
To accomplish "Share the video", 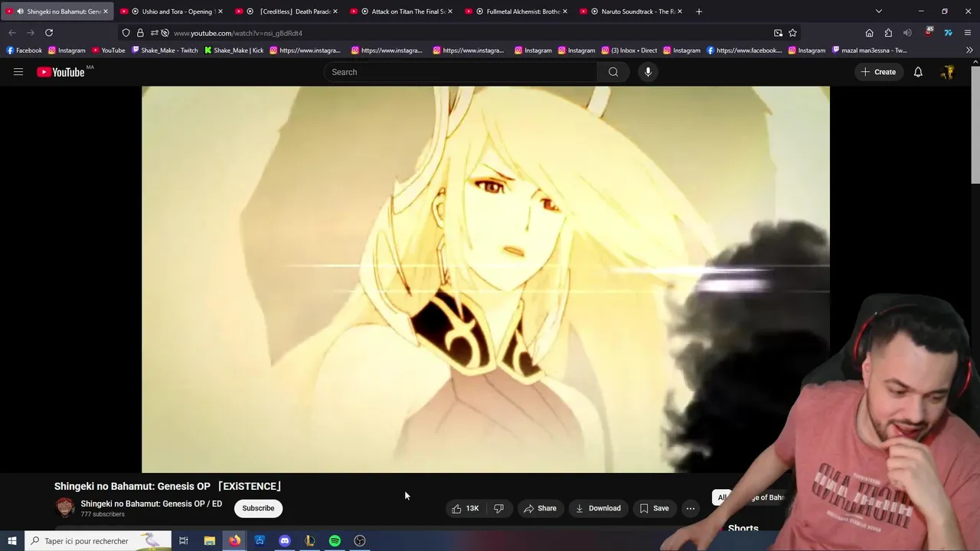I will click(x=540, y=508).
